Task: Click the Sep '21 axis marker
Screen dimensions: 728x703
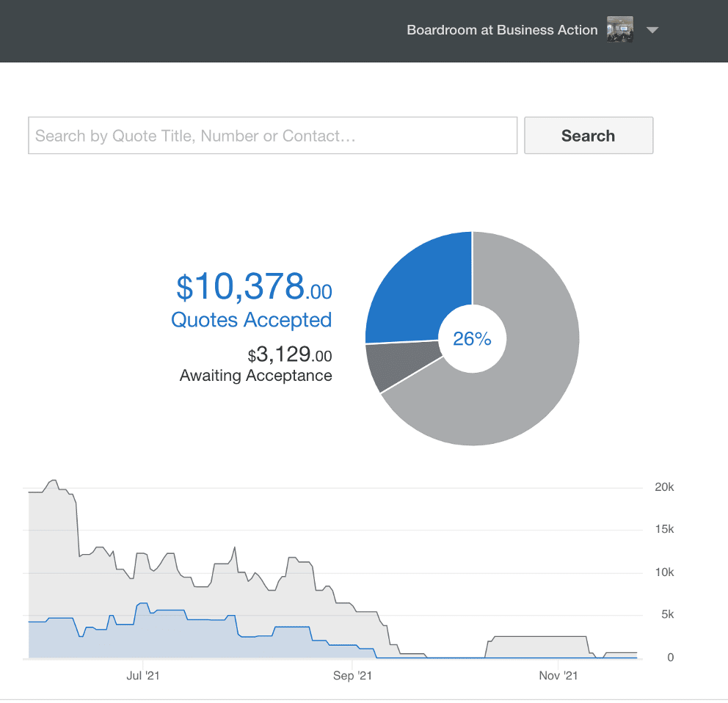Action: pos(352,676)
